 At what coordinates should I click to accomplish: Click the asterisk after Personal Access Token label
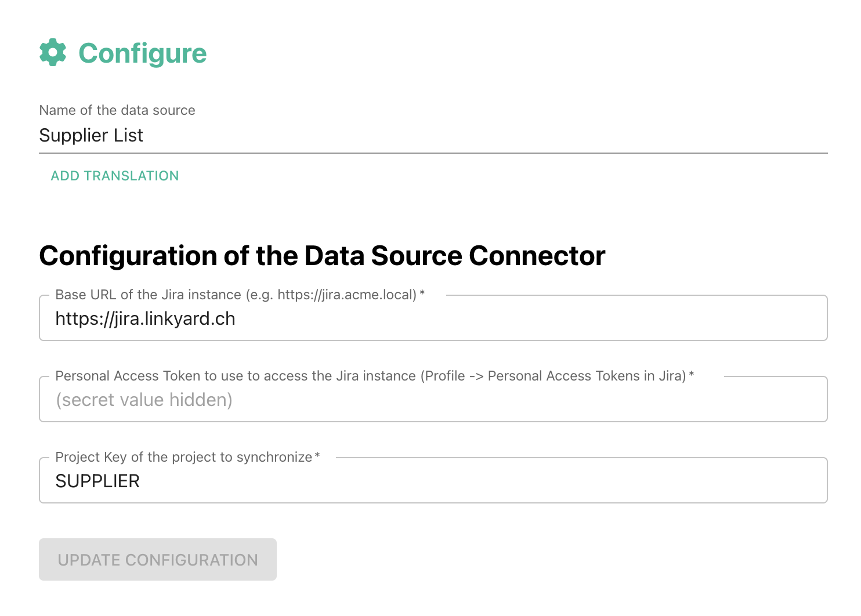692,375
